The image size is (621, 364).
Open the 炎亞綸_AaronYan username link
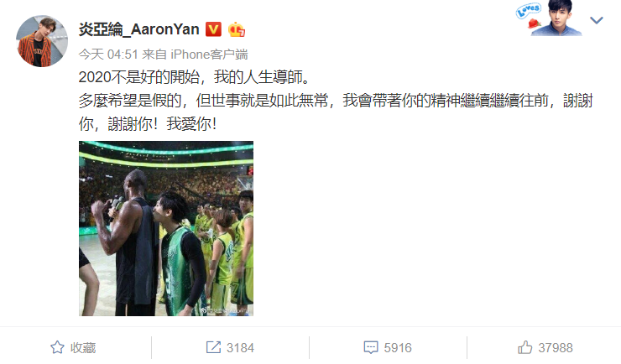139,29
